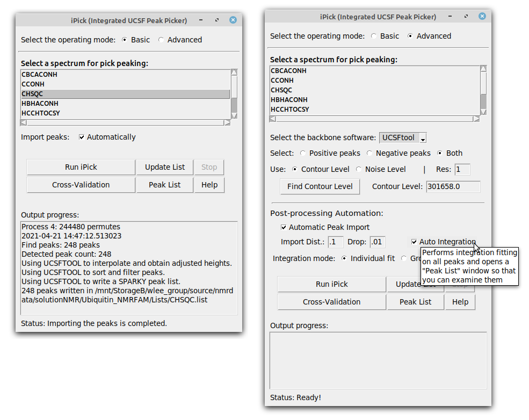Click Cross-Validation in left window
This screenshot has height=420, width=529.
(81, 185)
